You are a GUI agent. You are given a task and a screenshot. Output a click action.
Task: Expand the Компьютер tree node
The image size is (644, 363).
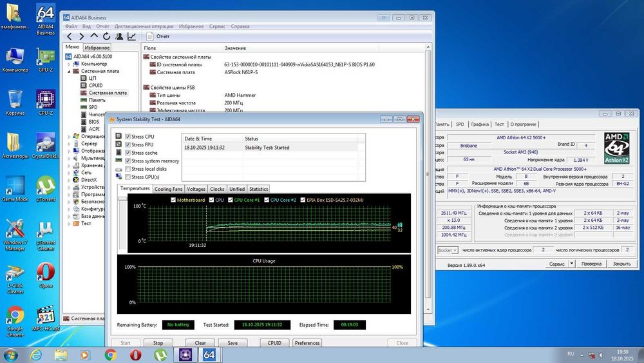pyautogui.click(x=69, y=64)
